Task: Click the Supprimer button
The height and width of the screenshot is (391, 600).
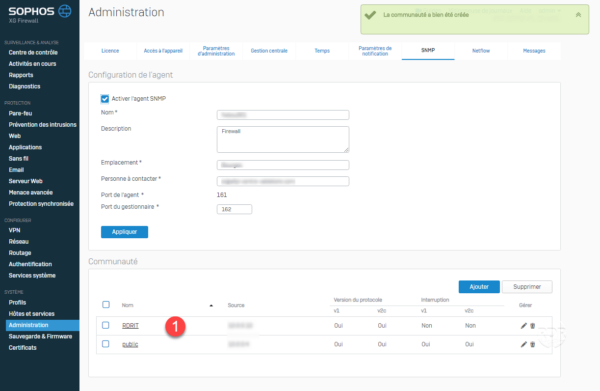Action: [x=527, y=287]
